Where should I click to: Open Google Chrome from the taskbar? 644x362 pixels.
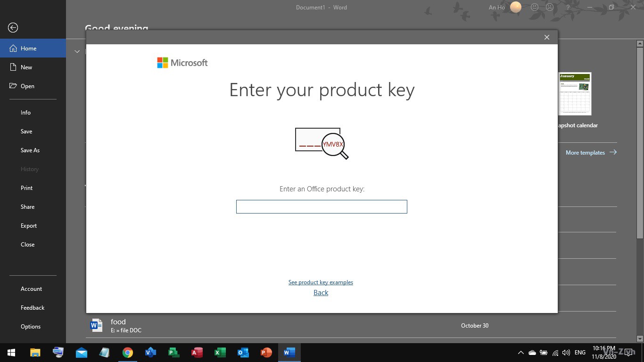(127, 352)
